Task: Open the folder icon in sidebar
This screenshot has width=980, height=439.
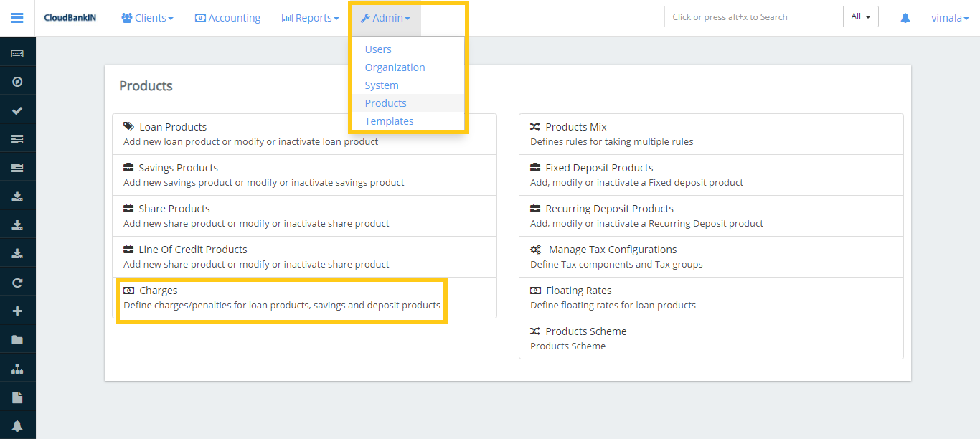Action: tap(17, 340)
